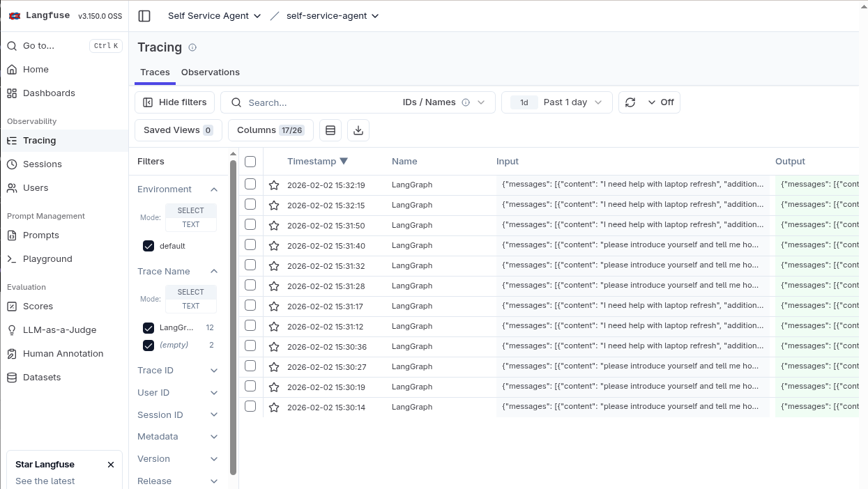Check the 15:30:14 trace row checkbox
Screen dimensions: 868x489
[x=250, y=406]
